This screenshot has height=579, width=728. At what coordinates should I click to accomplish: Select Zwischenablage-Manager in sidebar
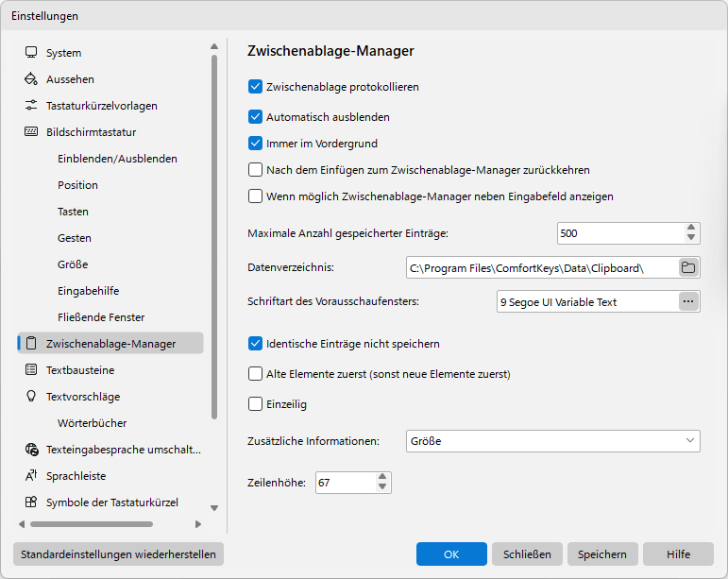click(x=110, y=343)
